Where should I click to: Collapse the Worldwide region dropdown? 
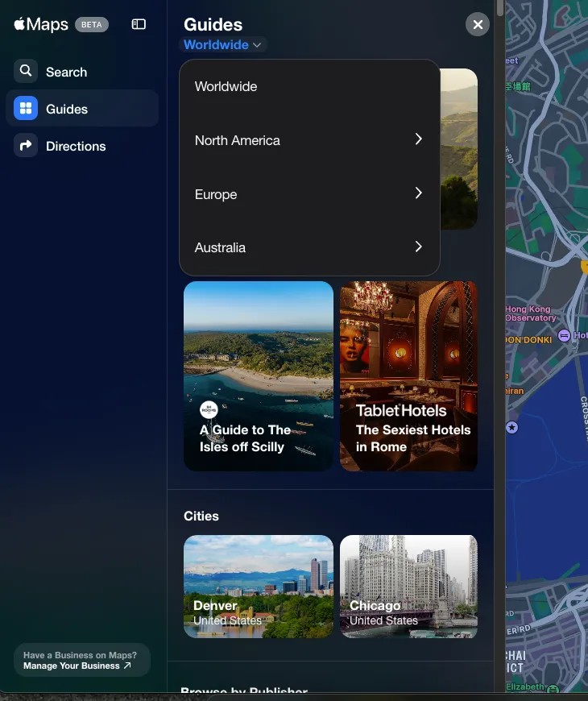click(223, 45)
